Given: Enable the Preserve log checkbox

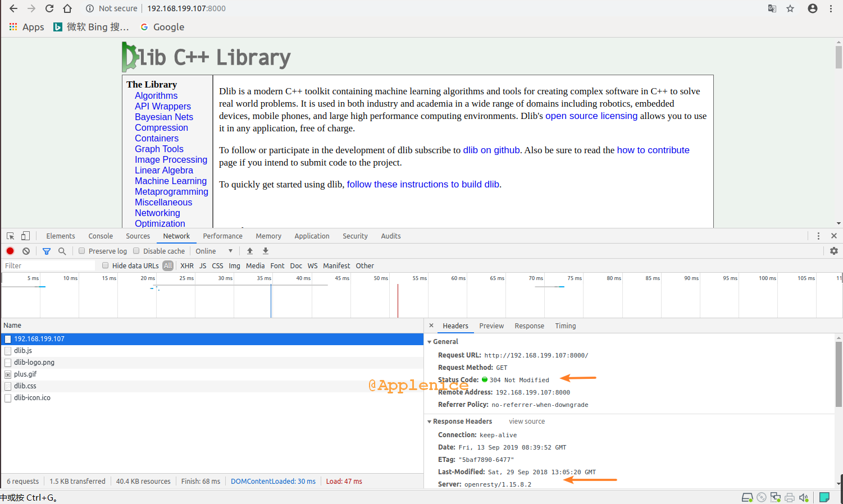Looking at the screenshot, I should pyautogui.click(x=82, y=251).
